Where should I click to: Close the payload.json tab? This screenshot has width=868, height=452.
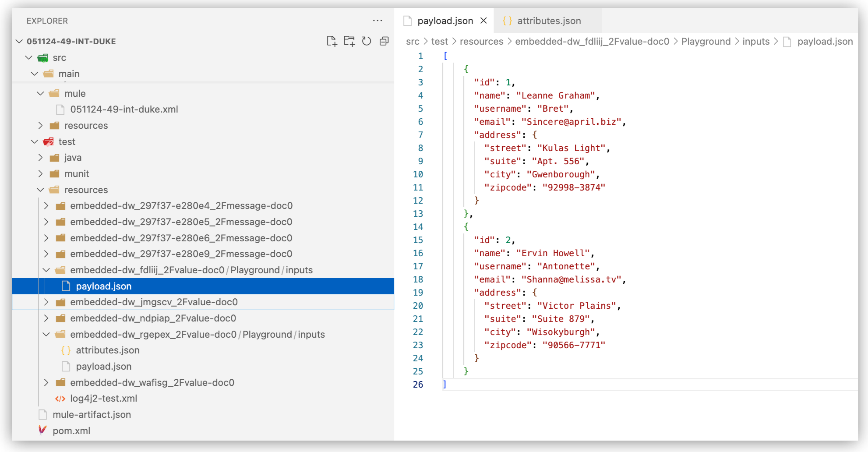click(483, 21)
